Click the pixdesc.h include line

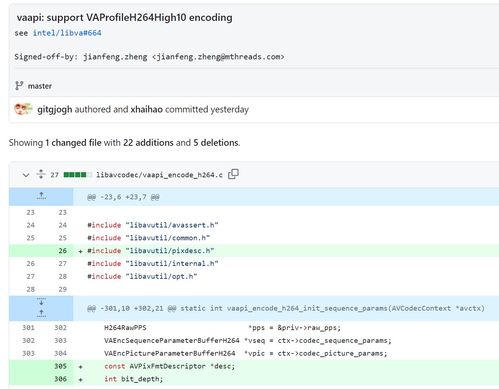[151, 251]
